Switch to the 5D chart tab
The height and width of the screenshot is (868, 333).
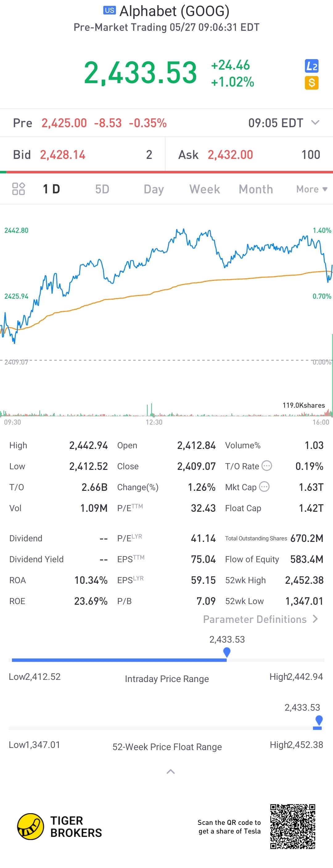102,189
